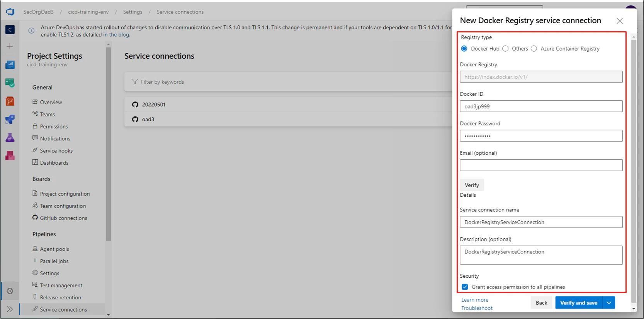This screenshot has height=319, width=644.
Task: Open Test management under Pipelines
Action: click(61, 285)
